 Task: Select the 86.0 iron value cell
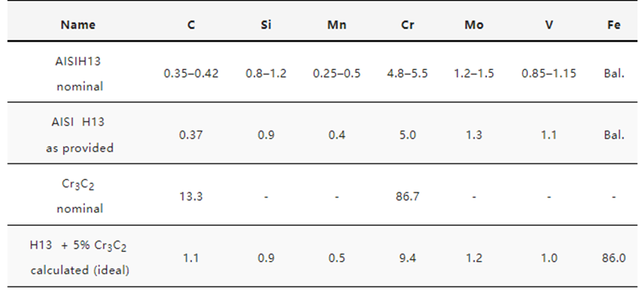click(614, 258)
